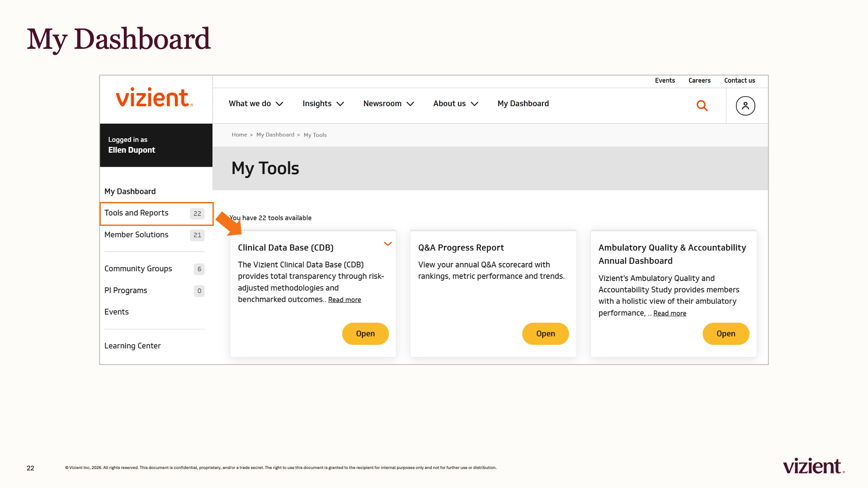Read more about Clinical Data Base

pyautogui.click(x=344, y=300)
